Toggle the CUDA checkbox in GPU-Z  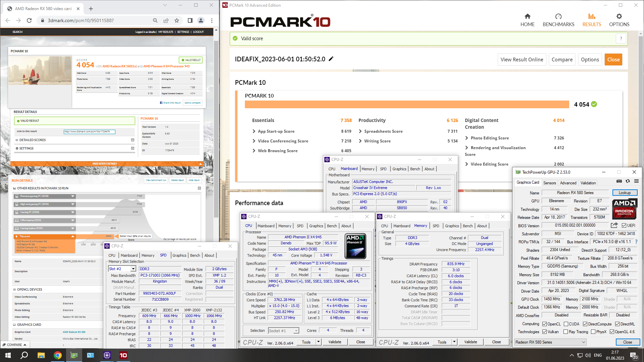566,324
